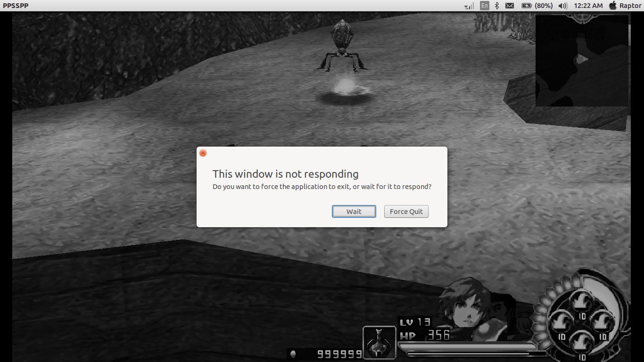Image resolution: width=644 pixels, height=362 pixels.
Task: Click the HP gauge bar
Action: [471, 348]
